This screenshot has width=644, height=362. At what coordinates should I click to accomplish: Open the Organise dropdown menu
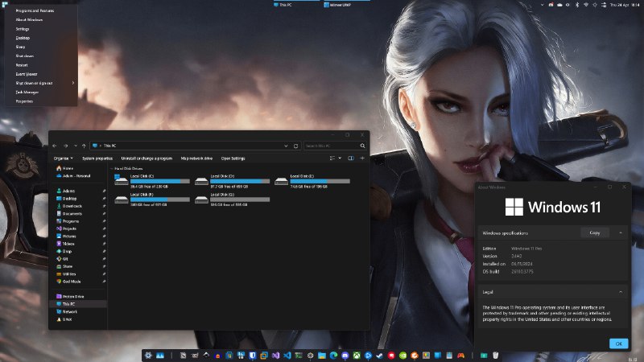click(x=64, y=158)
